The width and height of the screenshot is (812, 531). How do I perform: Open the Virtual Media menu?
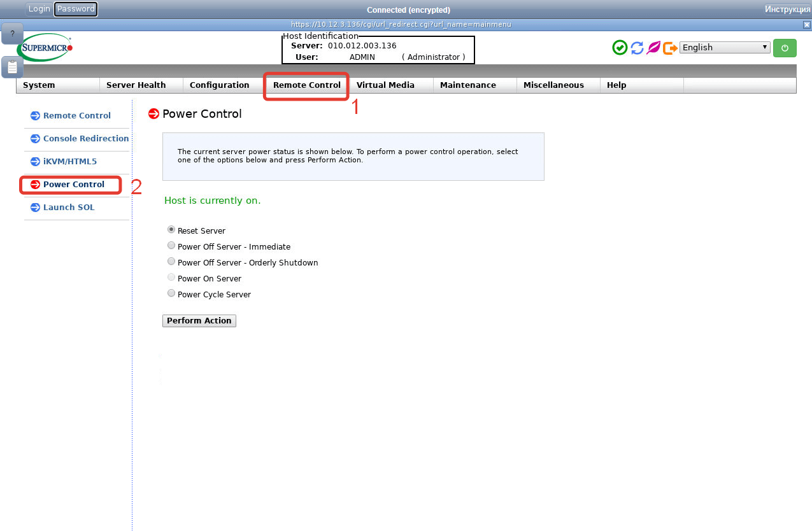[x=385, y=85]
